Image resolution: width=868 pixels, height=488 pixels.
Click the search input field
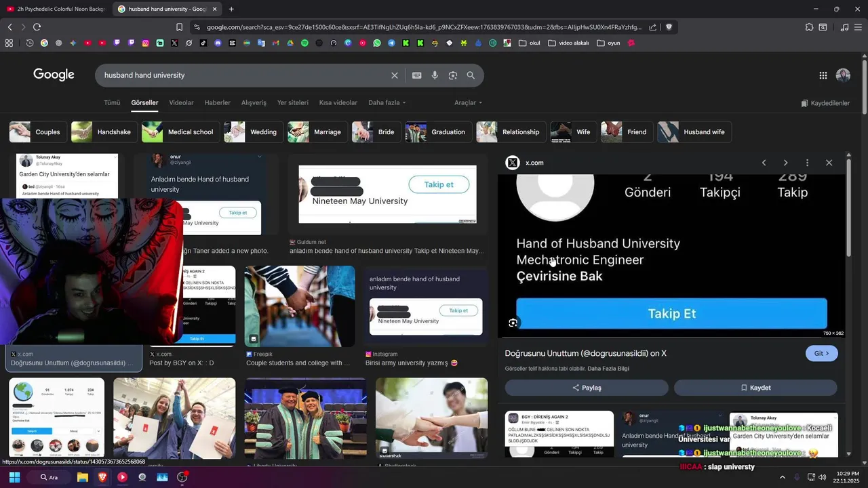pyautogui.click(x=244, y=75)
